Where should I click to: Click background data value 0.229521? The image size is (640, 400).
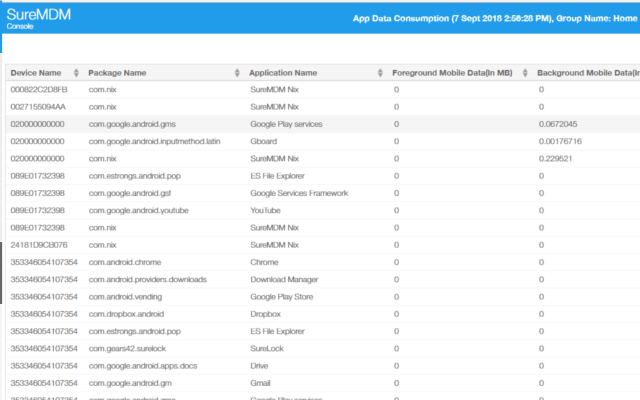(x=555, y=158)
